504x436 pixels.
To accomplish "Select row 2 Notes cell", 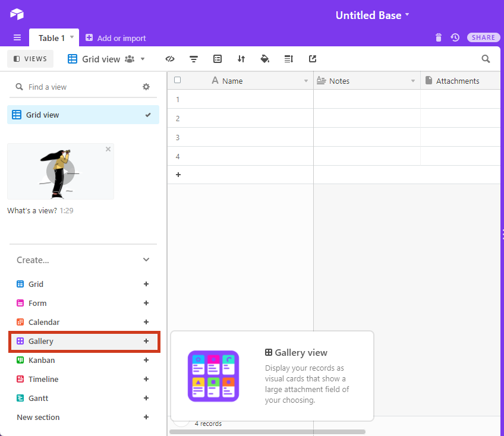I will [367, 118].
